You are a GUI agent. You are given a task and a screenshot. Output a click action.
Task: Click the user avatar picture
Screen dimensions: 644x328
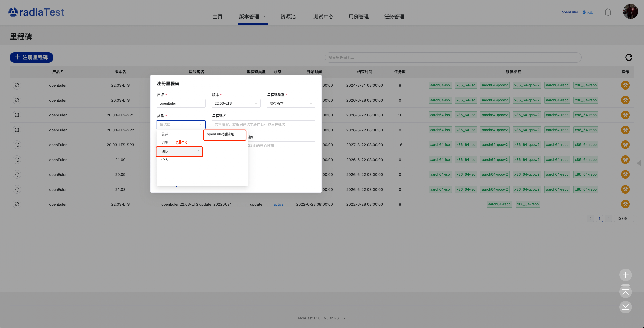(630, 11)
